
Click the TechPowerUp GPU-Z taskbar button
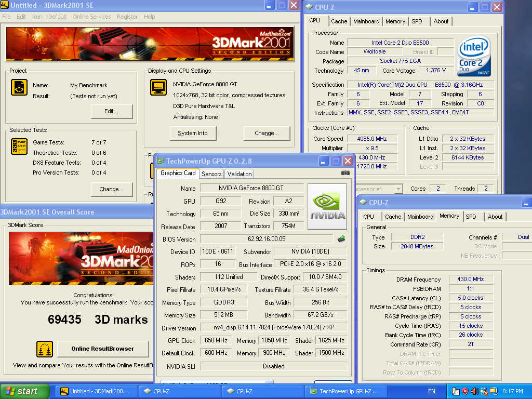[345, 391]
